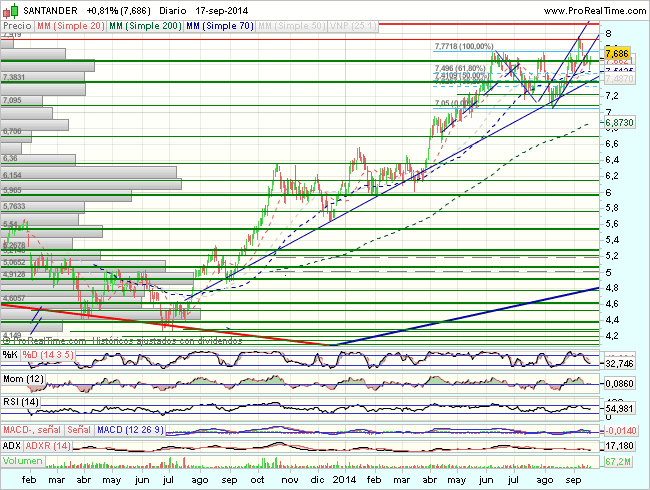Click the volume value 67,2M
The width and height of the screenshot is (650, 490).
pos(618,461)
